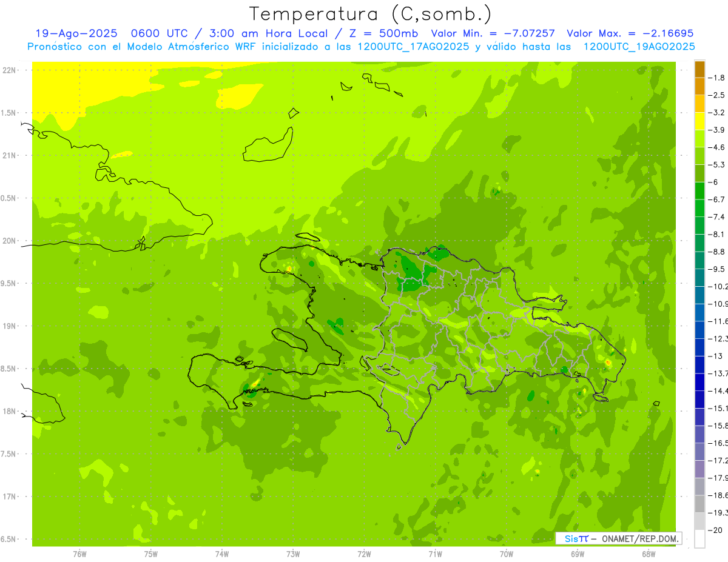Click the "-8.8" color scale value
Screen dimensions: 728x562
(716, 252)
